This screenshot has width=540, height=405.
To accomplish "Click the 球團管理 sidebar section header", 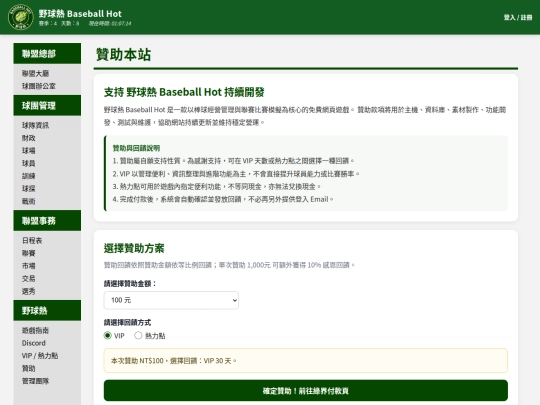I will (x=47, y=106).
